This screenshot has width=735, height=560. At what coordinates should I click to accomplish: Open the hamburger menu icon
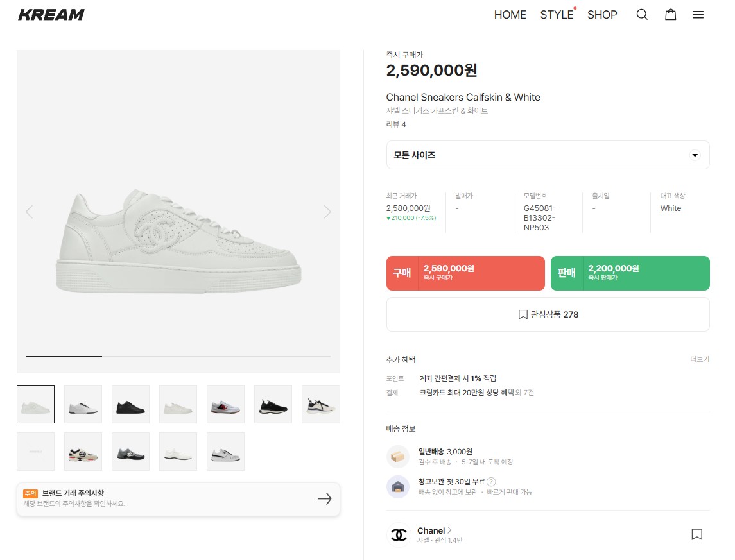click(698, 15)
